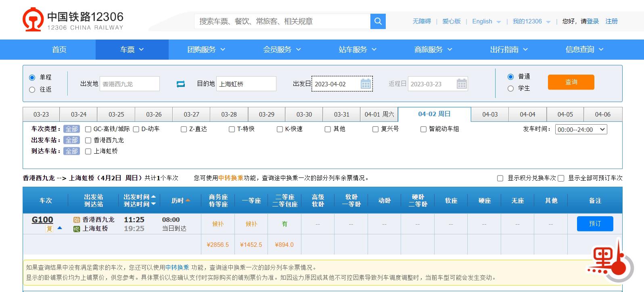
Task: Expand G100 stops with blue triangle
Action: point(60,228)
